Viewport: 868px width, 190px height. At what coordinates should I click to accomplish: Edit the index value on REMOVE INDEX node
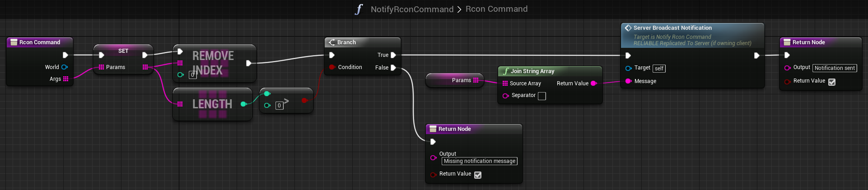point(193,75)
